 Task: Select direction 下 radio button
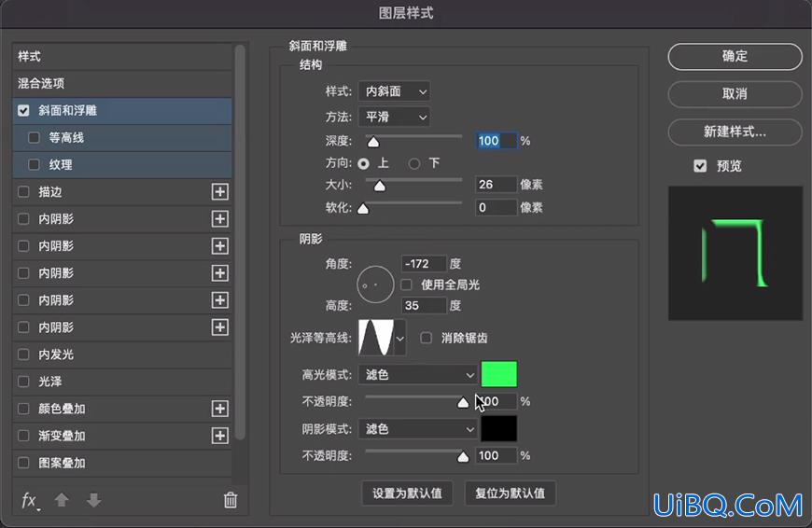[x=414, y=163]
